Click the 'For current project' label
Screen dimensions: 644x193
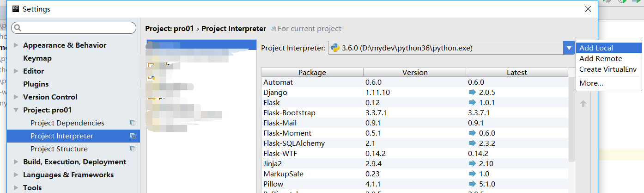(310, 29)
